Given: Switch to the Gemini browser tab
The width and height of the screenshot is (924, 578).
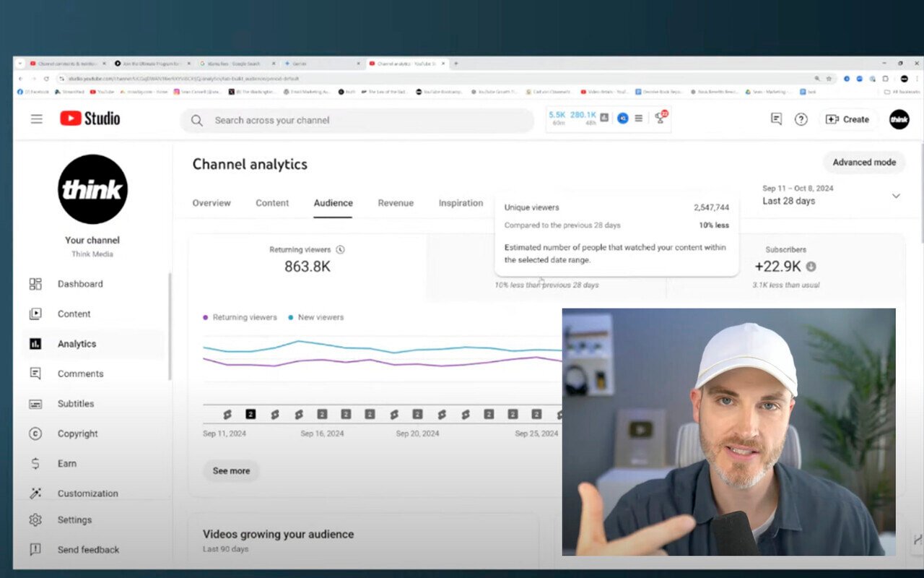Looking at the screenshot, I should tap(322, 64).
